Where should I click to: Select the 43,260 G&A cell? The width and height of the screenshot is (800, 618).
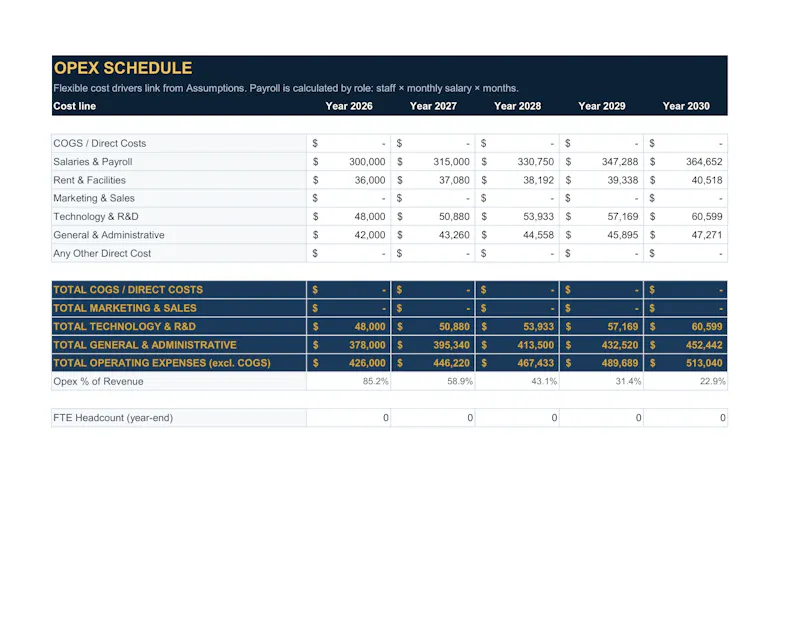click(433, 235)
